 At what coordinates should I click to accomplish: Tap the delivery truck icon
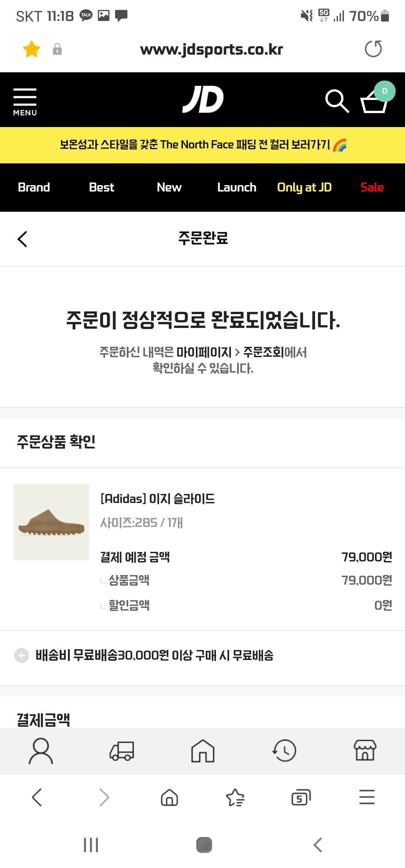[122, 751]
